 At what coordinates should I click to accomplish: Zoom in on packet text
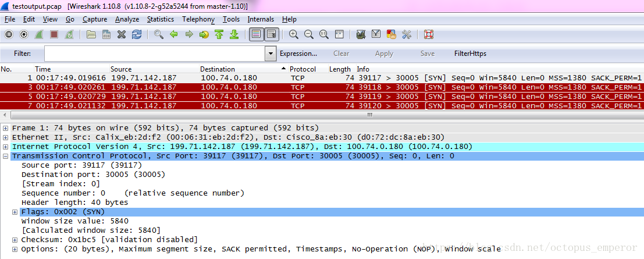(294, 34)
